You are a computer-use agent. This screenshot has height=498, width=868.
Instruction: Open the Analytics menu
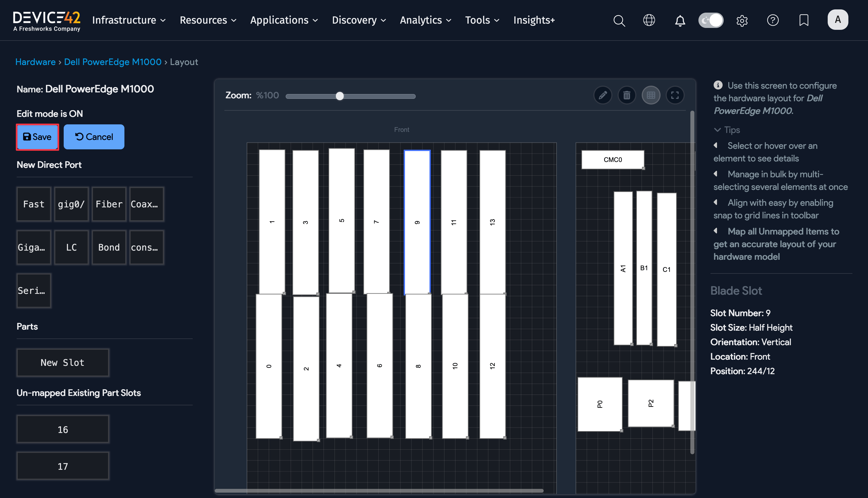pyautogui.click(x=425, y=20)
